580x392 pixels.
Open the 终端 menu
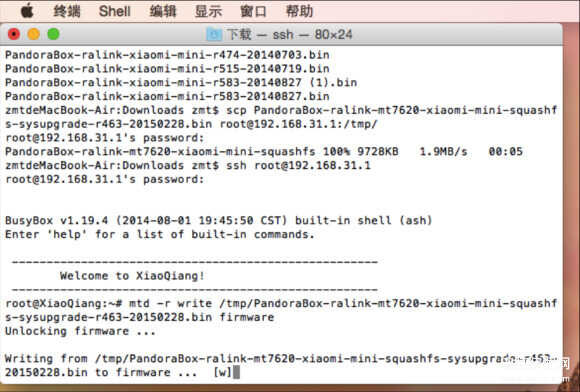coord(67,11)
